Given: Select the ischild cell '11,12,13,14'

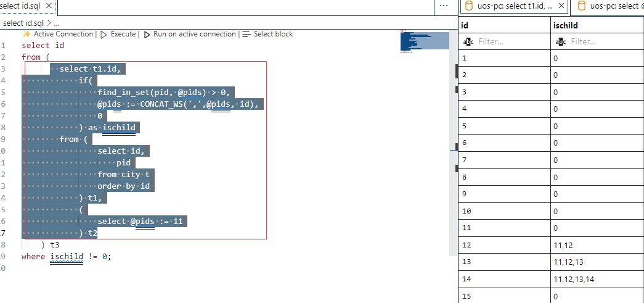Looking at the screenshot, I should [x=598, y=279].
